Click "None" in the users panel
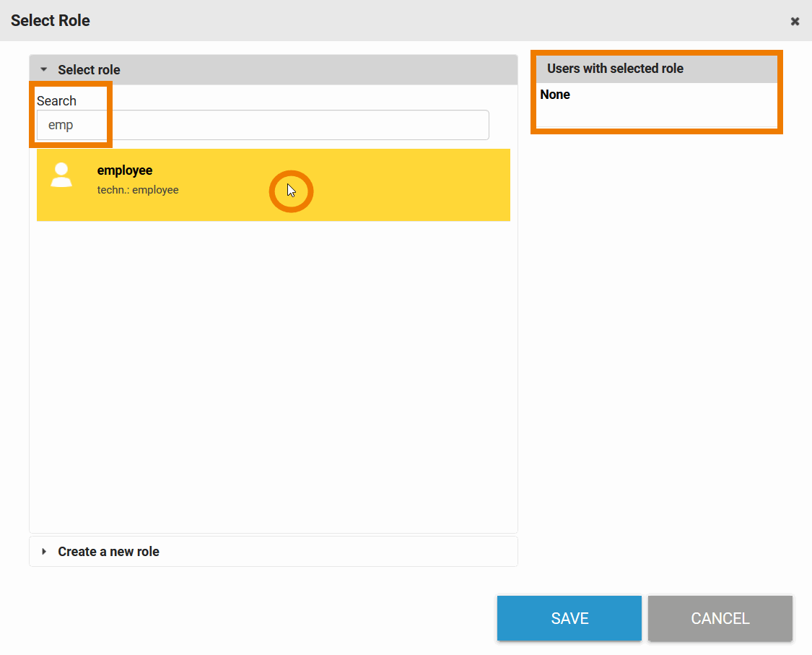This screenshot has height=655, width=812. (x=555, y=95)
